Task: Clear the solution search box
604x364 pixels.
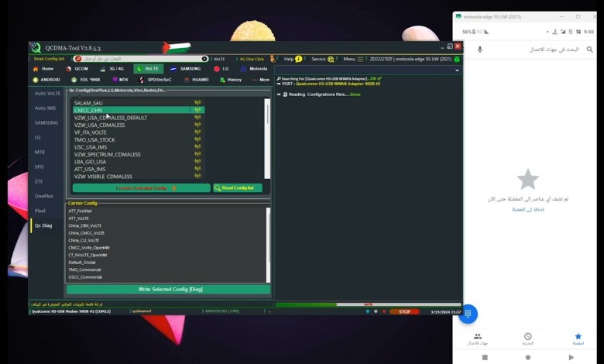Action: click(204, 59)
